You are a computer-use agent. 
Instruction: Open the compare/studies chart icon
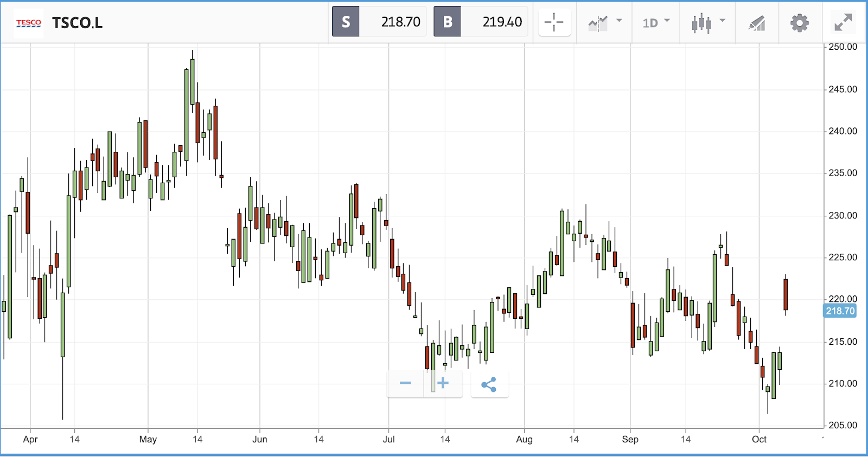coord(598,23)
